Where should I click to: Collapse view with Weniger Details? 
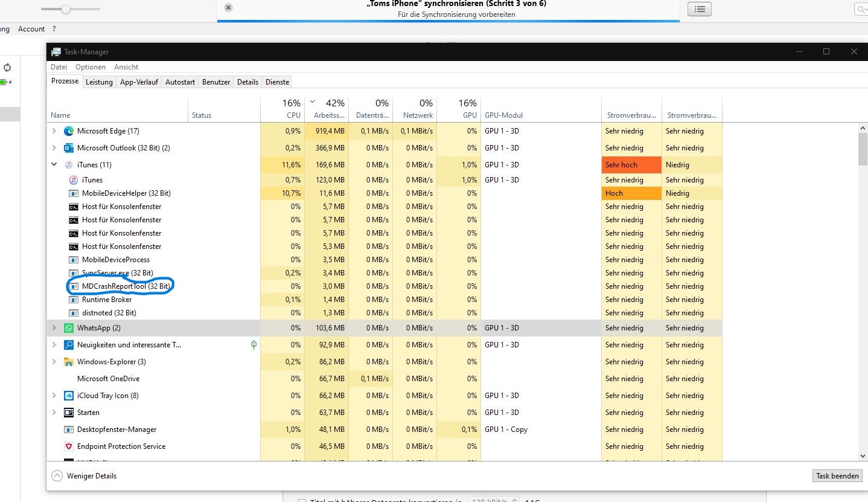click(84, 476)
